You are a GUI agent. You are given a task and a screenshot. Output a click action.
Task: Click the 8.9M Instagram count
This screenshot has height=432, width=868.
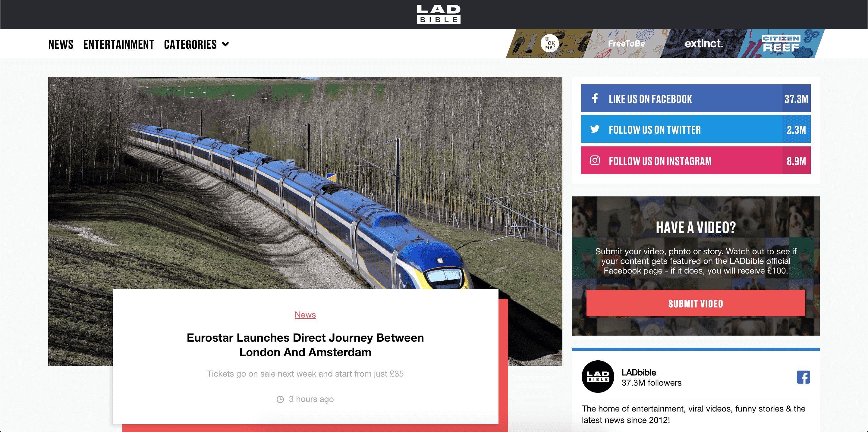[x=796, y=160]
